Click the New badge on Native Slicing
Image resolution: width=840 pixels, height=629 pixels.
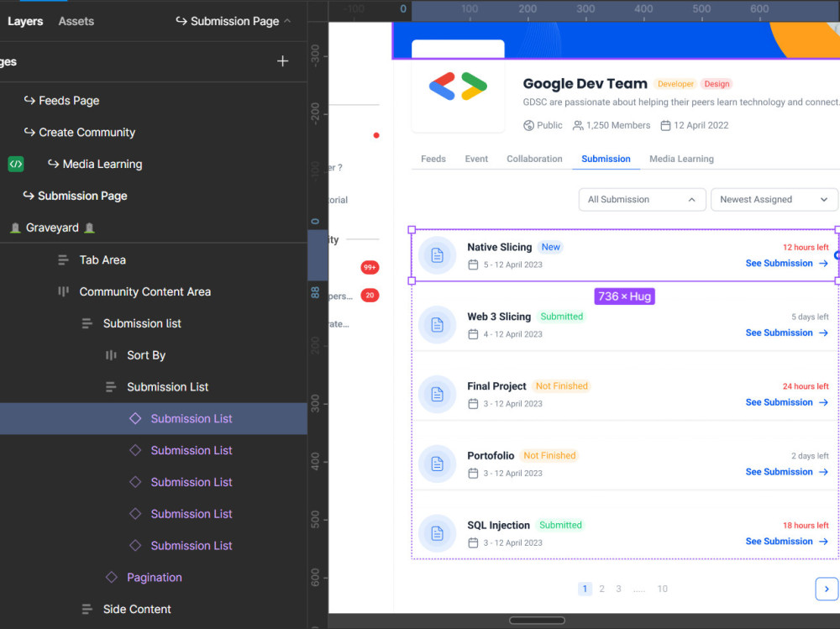coord(550,247)
